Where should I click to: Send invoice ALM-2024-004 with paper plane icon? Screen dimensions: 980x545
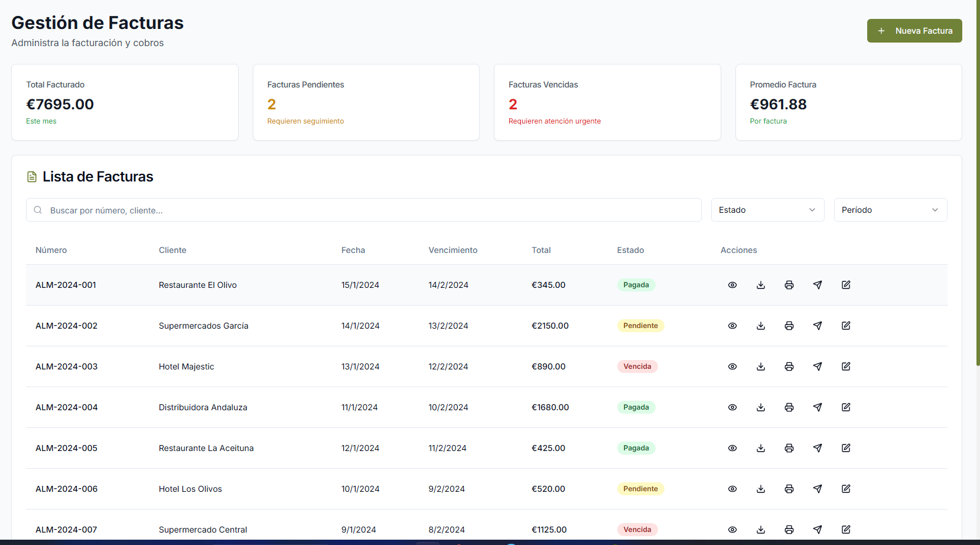[817, 407]
